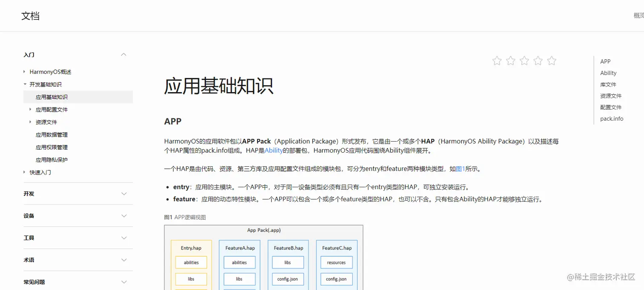
Task: Click the 设备 section heading
Action: [29, 216]
